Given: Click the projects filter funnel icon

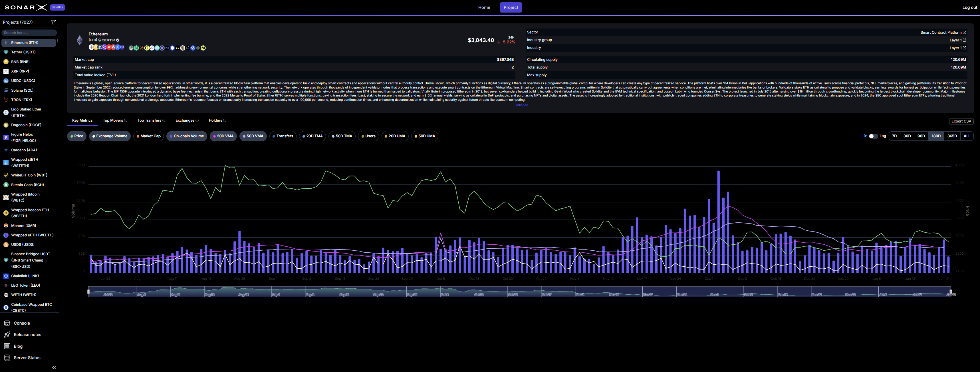Looking at the screenshot, I should pos(53,23).
